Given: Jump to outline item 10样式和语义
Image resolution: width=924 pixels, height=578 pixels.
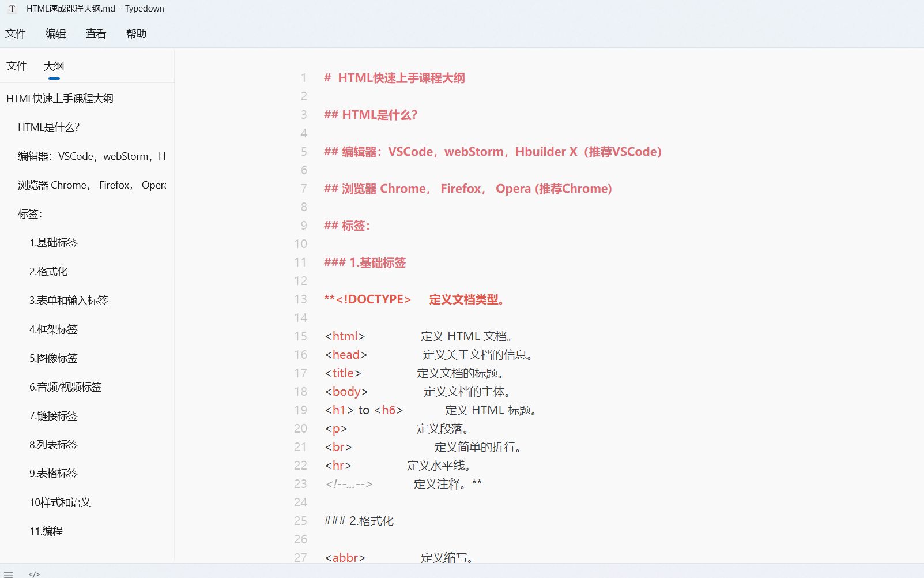Looking at the screenshot, I should [61, 502].
